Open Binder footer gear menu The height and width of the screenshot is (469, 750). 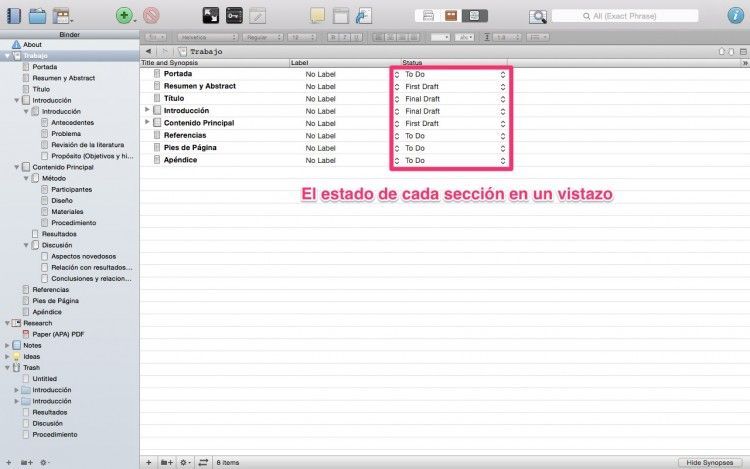point(44,462)
